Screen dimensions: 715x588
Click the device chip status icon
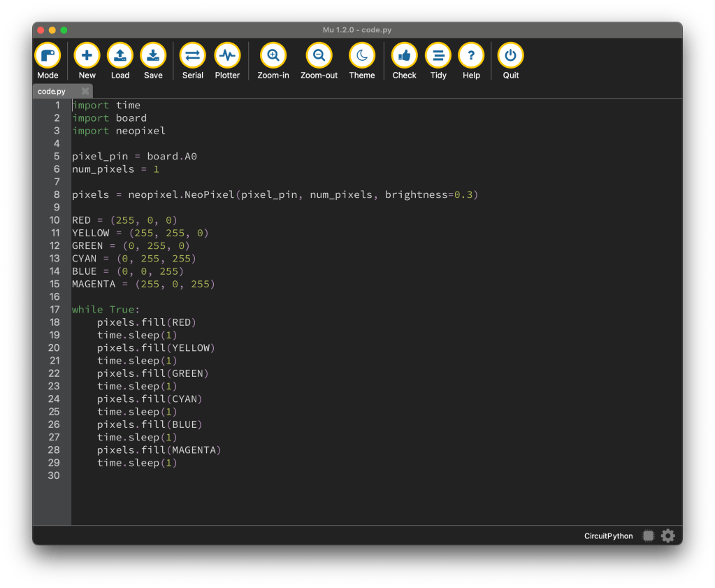tap(649, 536)
